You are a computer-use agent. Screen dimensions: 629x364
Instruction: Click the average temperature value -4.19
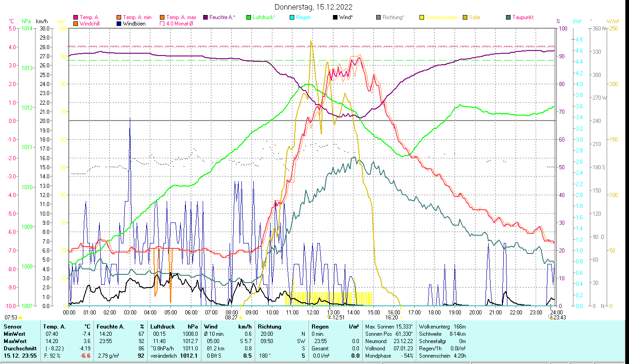(x=85, y=349)
